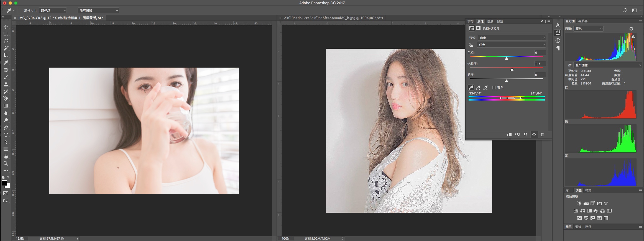Toggle adjustment layer visibility eye icon
The width and height of the screenshot is (644, 241).
[x=534, y=135]
